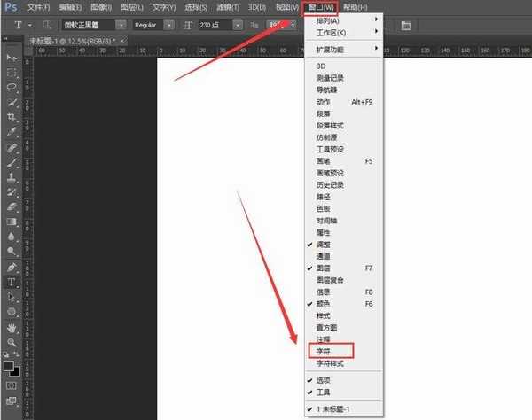This screenshot has height=420, width=532.
Task: Select the Move tool
Action: (12, 58)
